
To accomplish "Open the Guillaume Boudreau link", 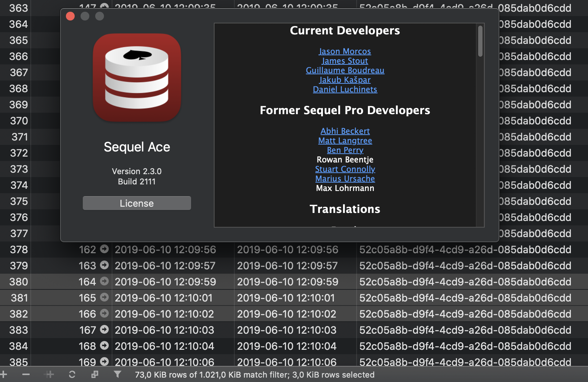I will 345,70.
